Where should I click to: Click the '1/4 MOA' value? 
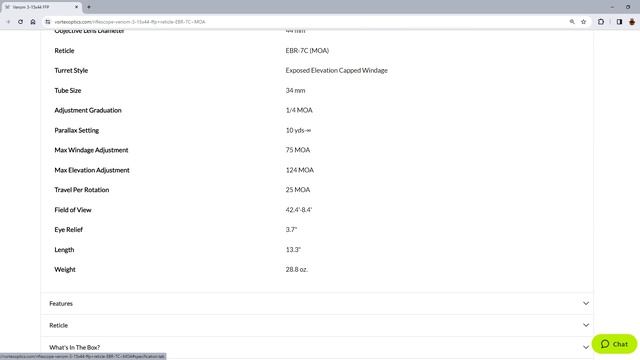click(x=299, y=110)
